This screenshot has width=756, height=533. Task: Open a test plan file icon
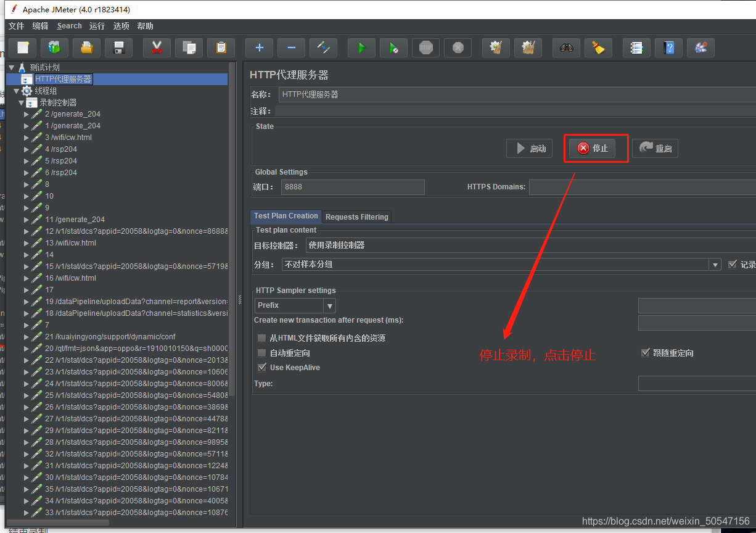click(87, 48)
